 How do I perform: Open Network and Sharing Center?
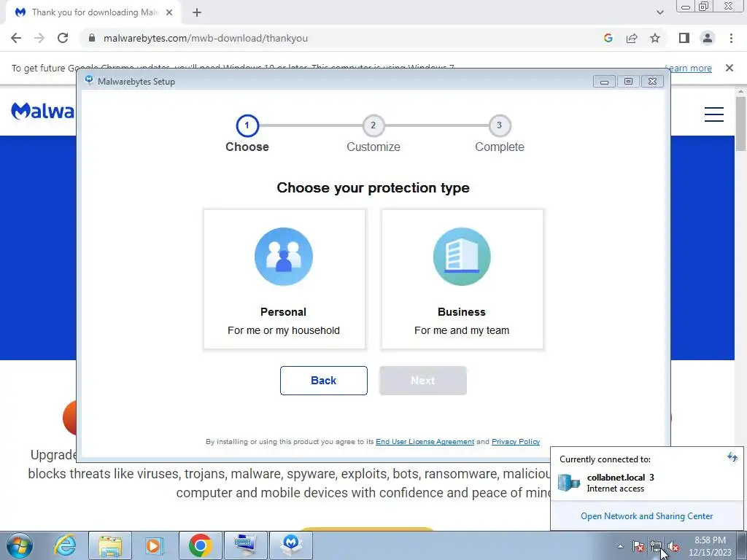click(646, 516)
